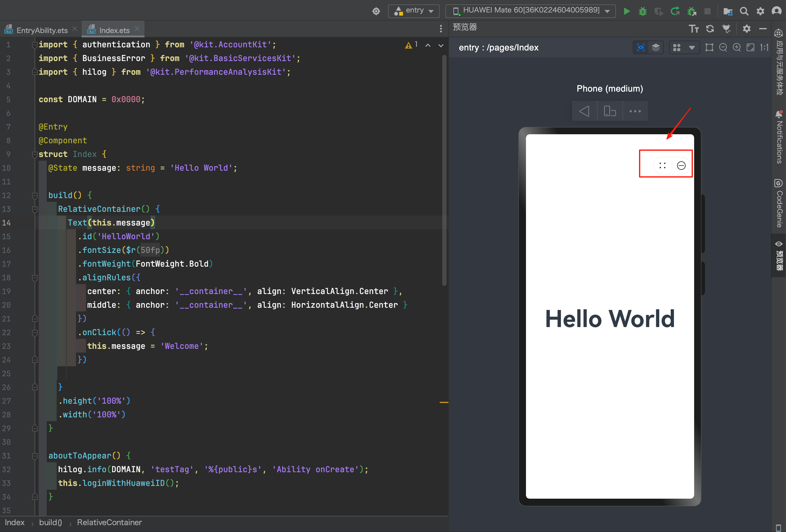Click the Index breadcrumb
Image resolution: width=786 pixels, height=532 pixels.
15,523
